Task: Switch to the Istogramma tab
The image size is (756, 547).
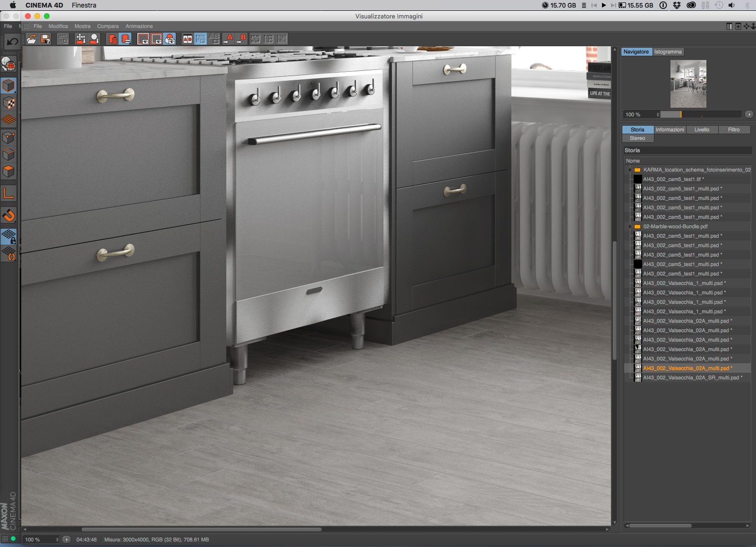Action: pyautogui.click(x=668, y=52)
